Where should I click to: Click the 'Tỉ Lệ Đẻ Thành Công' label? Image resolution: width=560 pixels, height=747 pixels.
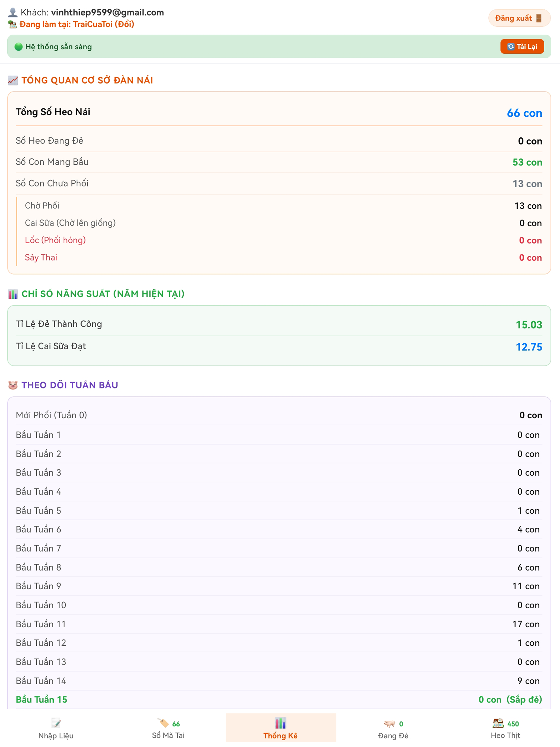[x=59, y=324]
